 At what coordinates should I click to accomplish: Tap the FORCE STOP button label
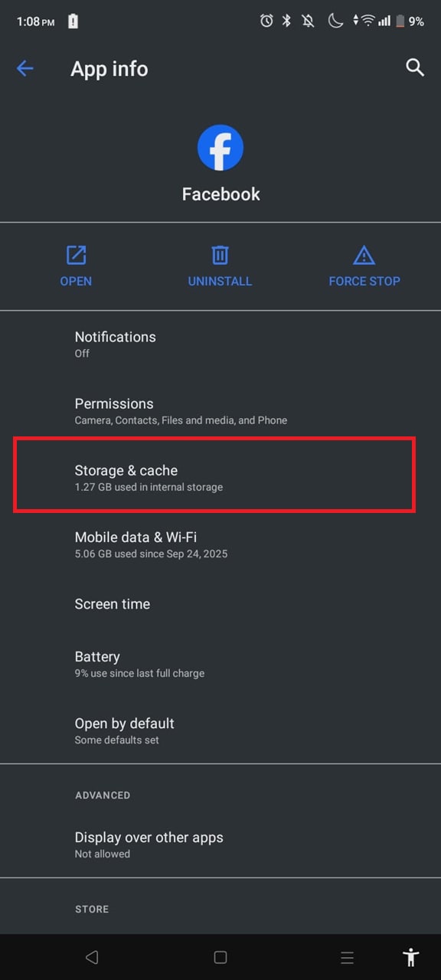click(x=364, y=281)
